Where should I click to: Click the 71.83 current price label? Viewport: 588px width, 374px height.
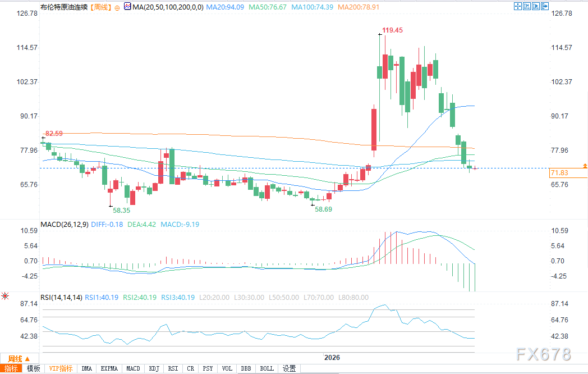pos(559,173)
